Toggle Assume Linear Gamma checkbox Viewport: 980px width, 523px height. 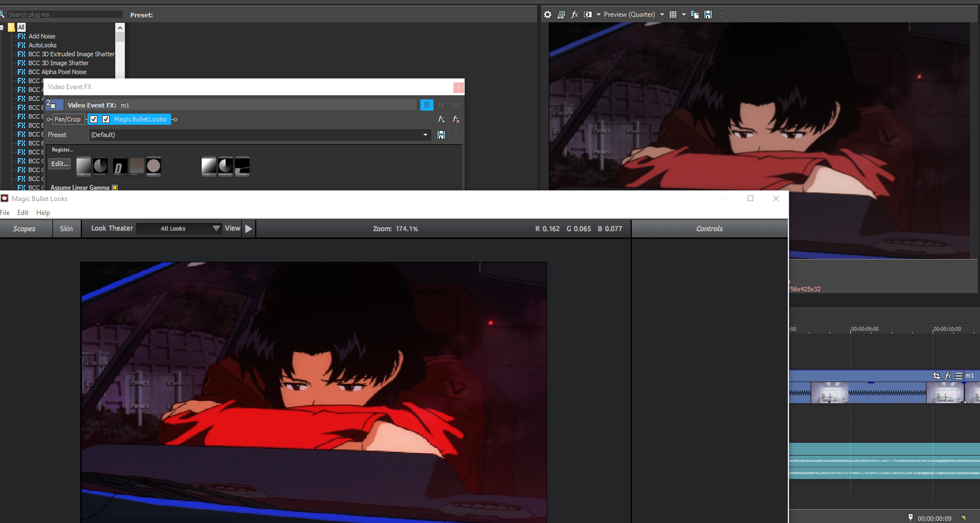click(115, 188)
